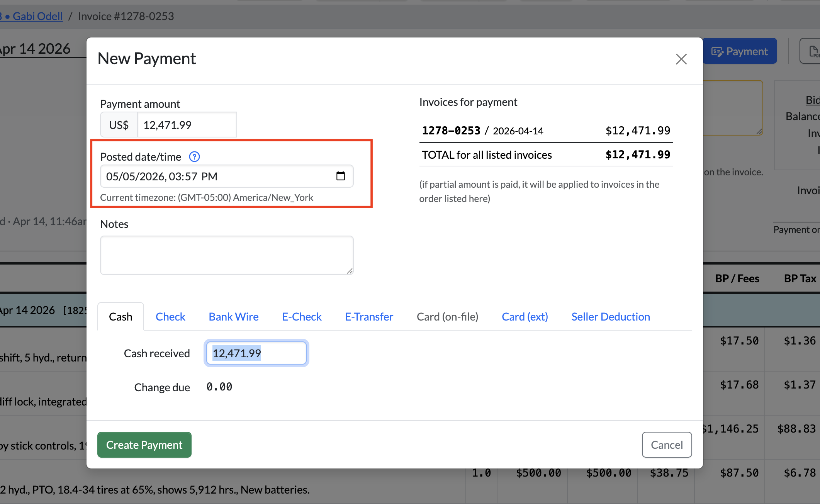This screenshot has width=820, height=504.
Task: Close the New Payment dialog
Action: pos(681,59)
